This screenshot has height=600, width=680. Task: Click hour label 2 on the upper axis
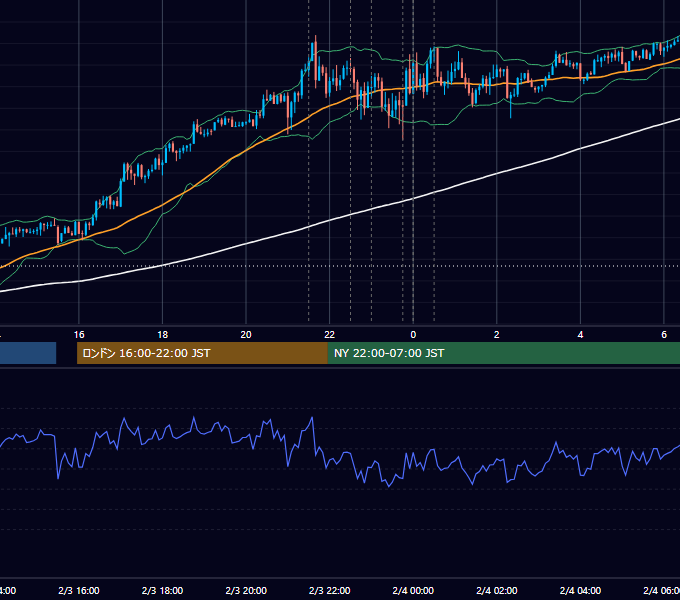[x=497, y=335]
